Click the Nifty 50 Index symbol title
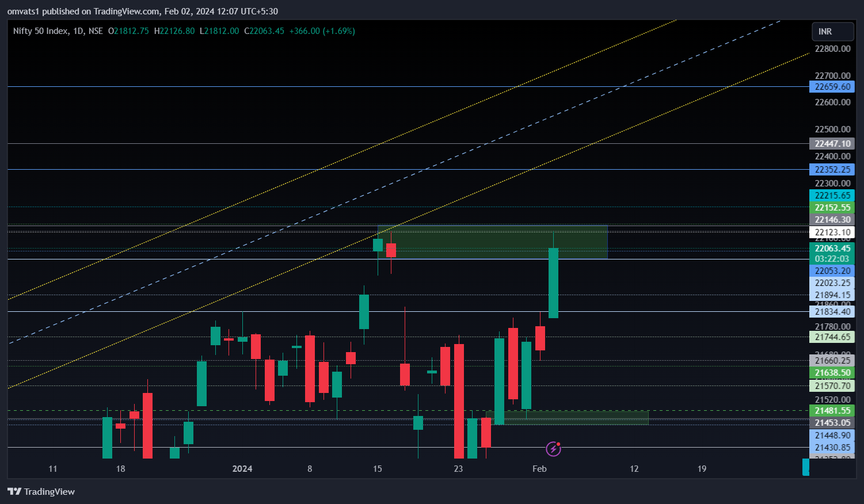This screenshot has width=864, height=504. [x=40, y=31]
